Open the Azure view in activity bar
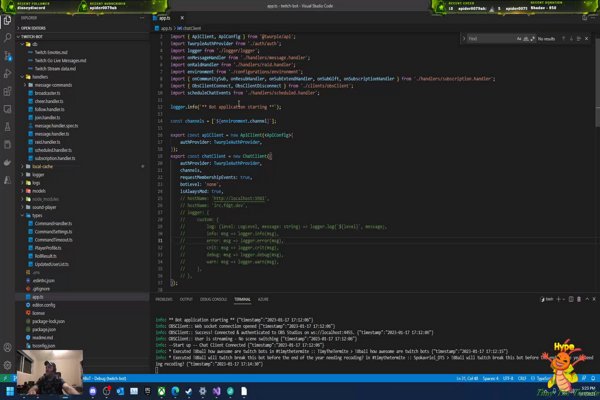 pos(7,180)
